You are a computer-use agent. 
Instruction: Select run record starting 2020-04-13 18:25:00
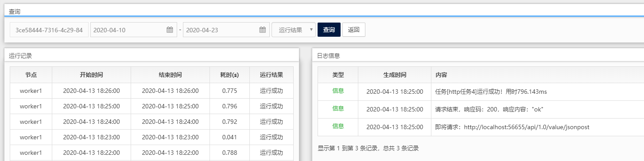[151, 106]
